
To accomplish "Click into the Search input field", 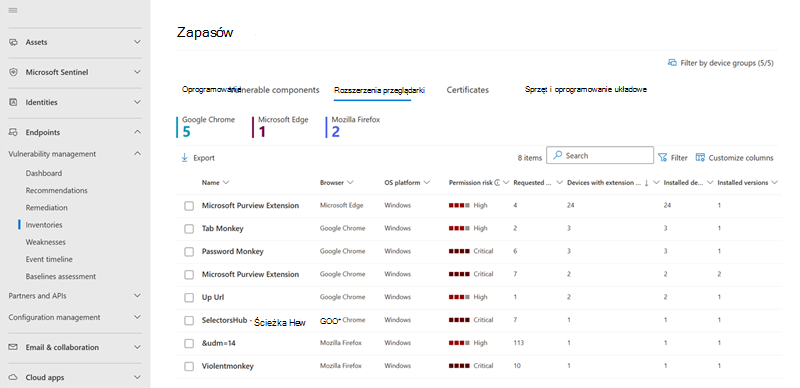I will pyautogui.click(x=600, y=155).
